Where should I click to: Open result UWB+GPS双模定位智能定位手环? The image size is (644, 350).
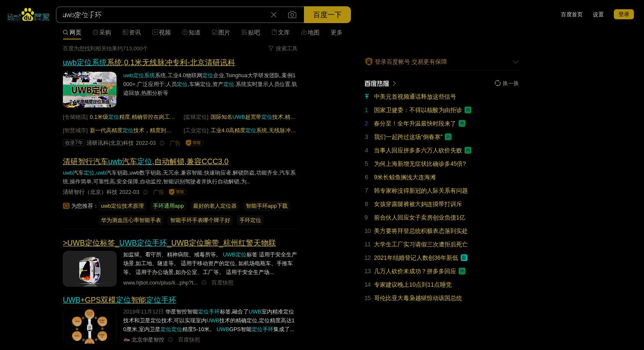[x=119, y=300]
